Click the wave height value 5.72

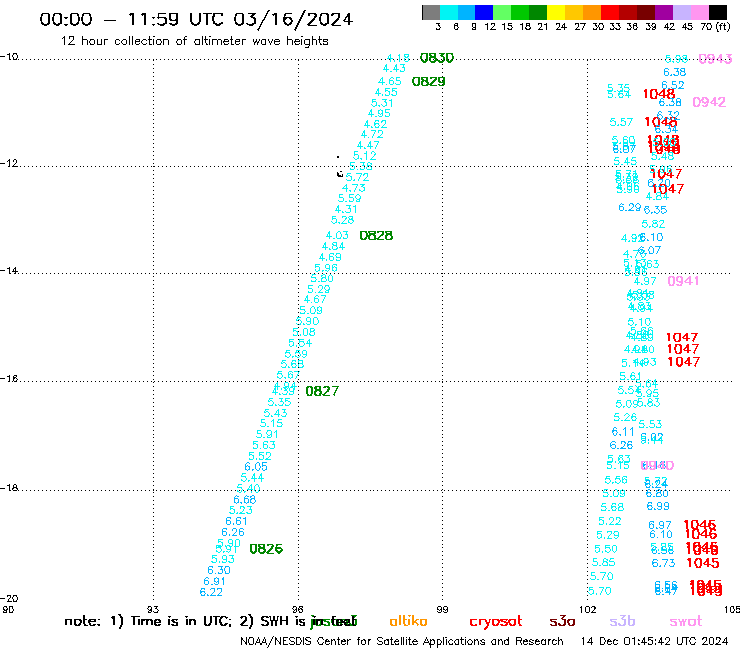(x=357, y=177)
